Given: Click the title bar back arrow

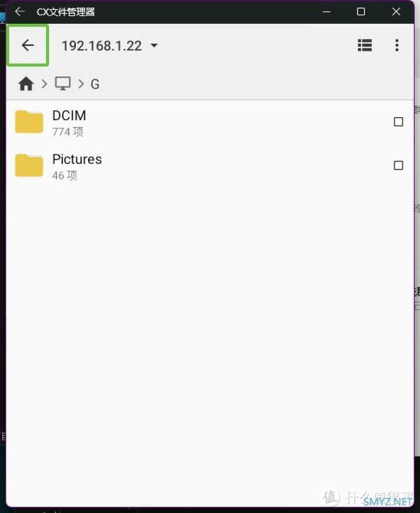Looking at the screenshot, I should point(20,12).
